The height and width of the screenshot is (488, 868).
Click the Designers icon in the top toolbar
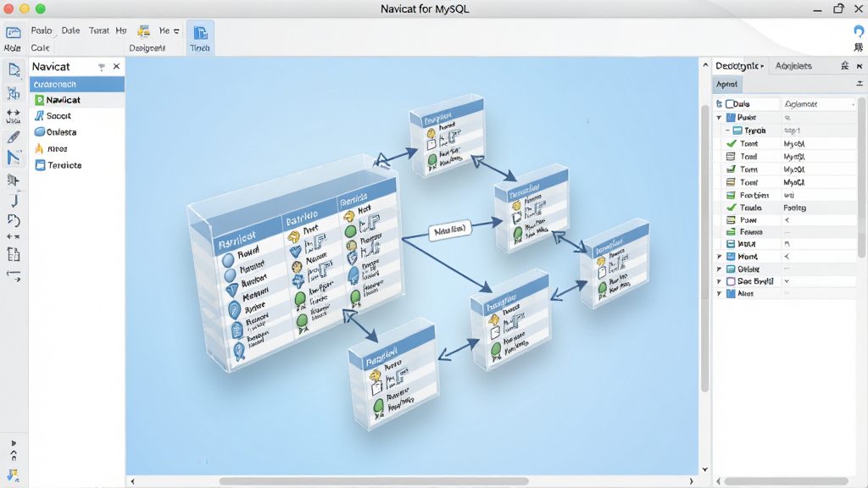click(144, 31)
